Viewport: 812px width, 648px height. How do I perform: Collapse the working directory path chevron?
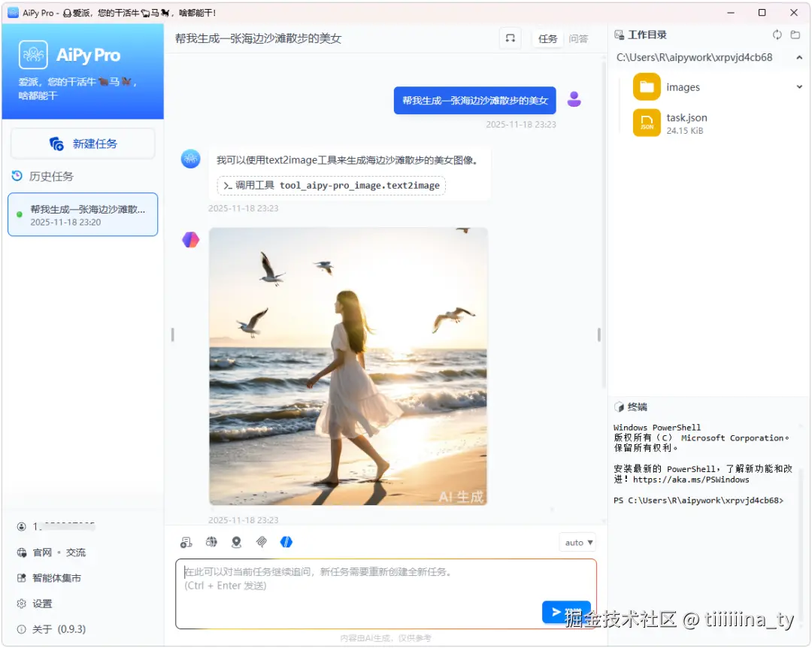(x=798, y=57)
